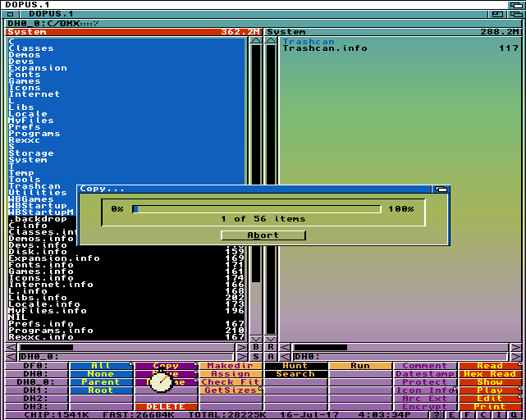This screenshot has height=420, width=526.
Task: Click the left arrow before the DH0_0: path field
Action: (x=11, y=357)
